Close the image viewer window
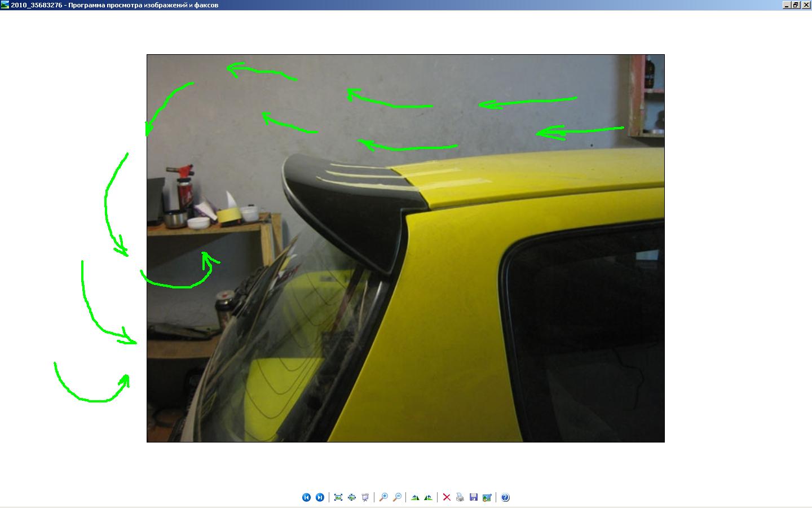Image resolution: width=812 pixels, height=508 pixels. [805, 5]
